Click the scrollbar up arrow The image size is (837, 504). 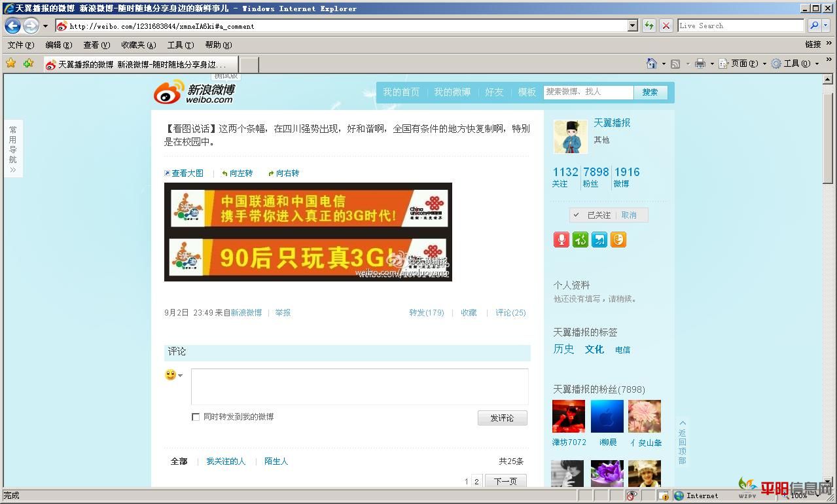pyautogui.click(x=828, y=79)
